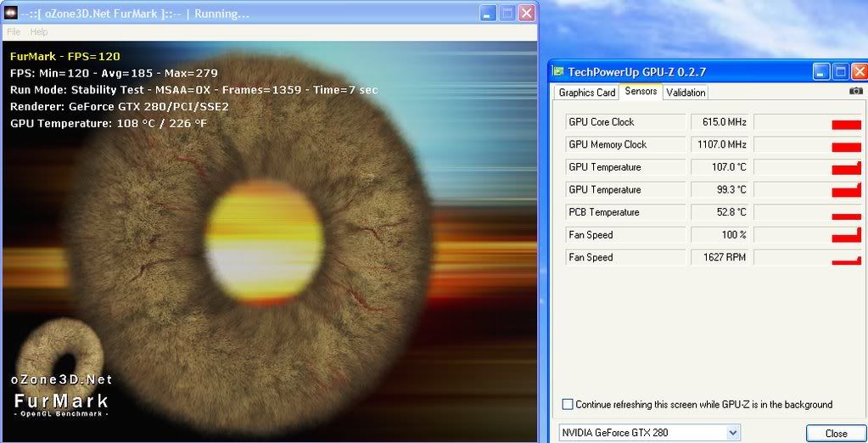The height and width of the screenshot is (443, 868).
Task: Click the 1107.0 MHz value
Action: coord(720,144)
